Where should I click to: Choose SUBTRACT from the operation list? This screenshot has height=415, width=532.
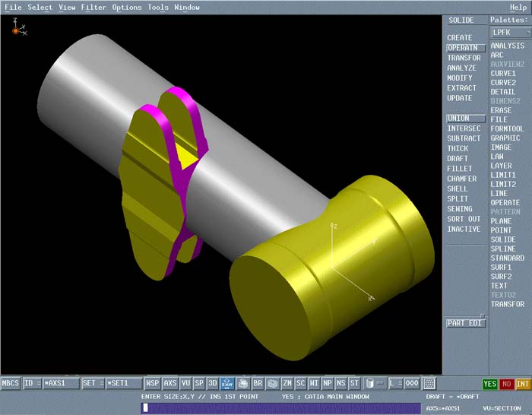[464, 138]
